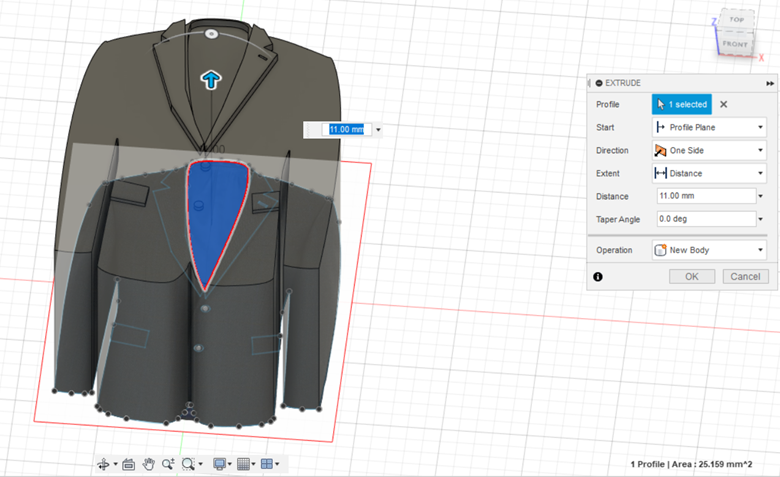Click the 'Start' label

coord(605,127)
